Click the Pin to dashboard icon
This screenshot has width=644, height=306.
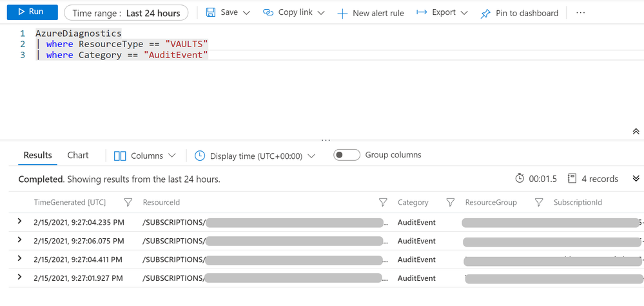(x=485, y=14)
